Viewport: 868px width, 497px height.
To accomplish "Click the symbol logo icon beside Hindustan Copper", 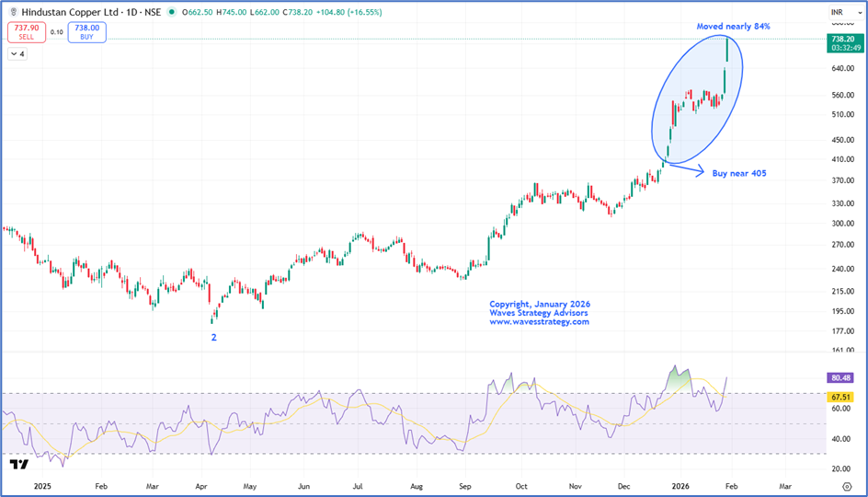I will tap(13, 12).
